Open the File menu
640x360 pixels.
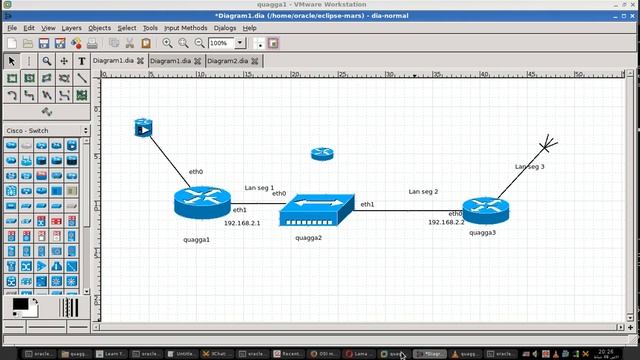coord(12,28)
